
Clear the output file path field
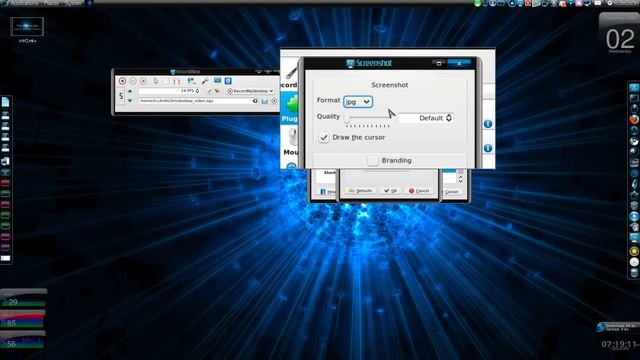[x=256, y=101]
